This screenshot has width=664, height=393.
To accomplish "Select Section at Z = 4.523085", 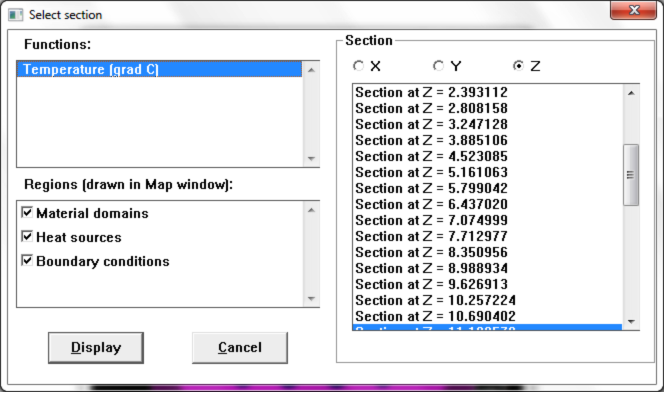I will tap(487, 156).
